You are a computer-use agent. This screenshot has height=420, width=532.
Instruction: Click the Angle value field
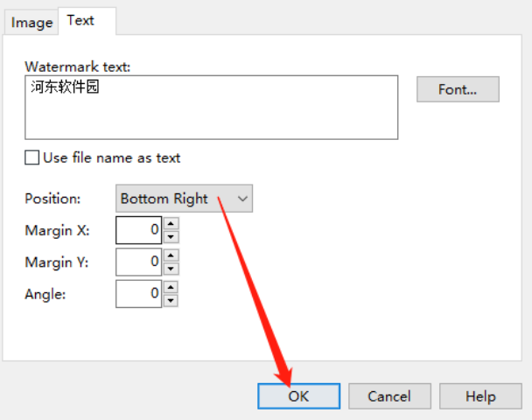[x=138, y=293]
